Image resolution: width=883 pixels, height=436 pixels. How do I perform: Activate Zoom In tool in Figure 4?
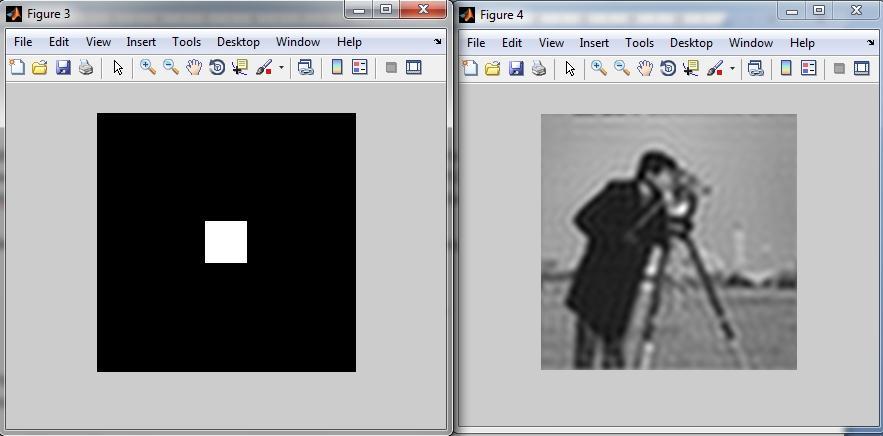tap(599, 69)
